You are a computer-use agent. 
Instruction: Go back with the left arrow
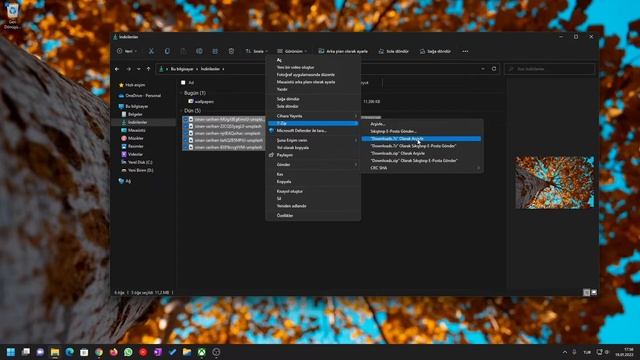click(x=117, y=69)
